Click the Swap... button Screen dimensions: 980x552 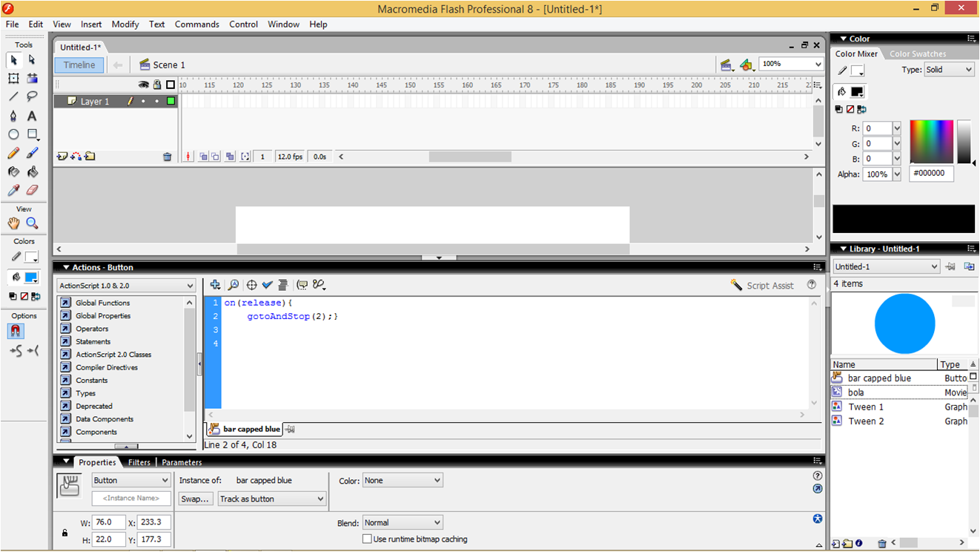click(196, 499)
